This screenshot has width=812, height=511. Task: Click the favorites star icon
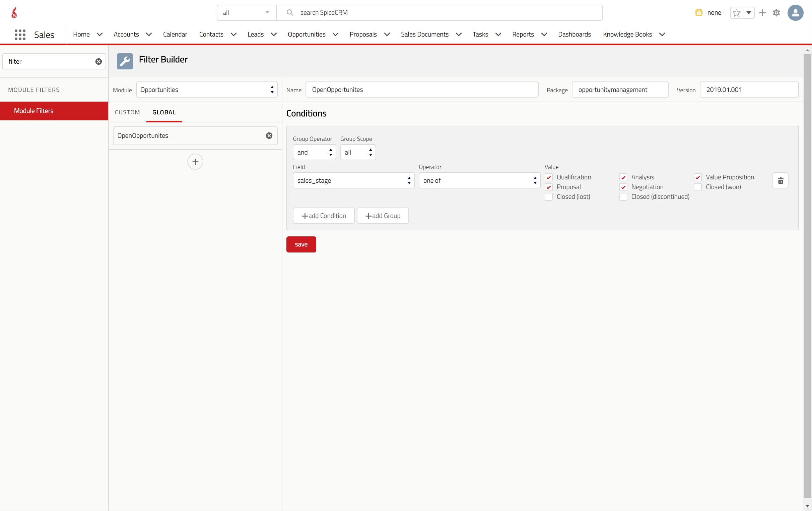[737, 13]
